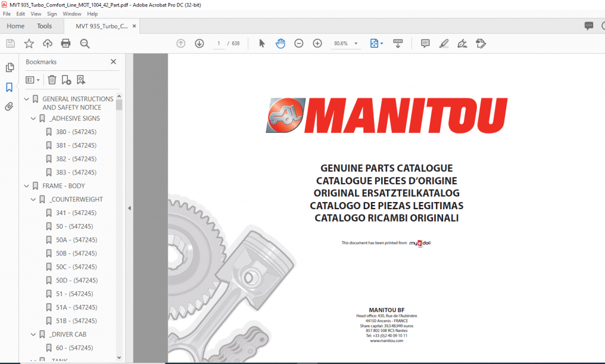Viewport: 605px width, 364px height.
Task: Collapse the FRAME - BODY bookmark group
Action: [27, 186]
